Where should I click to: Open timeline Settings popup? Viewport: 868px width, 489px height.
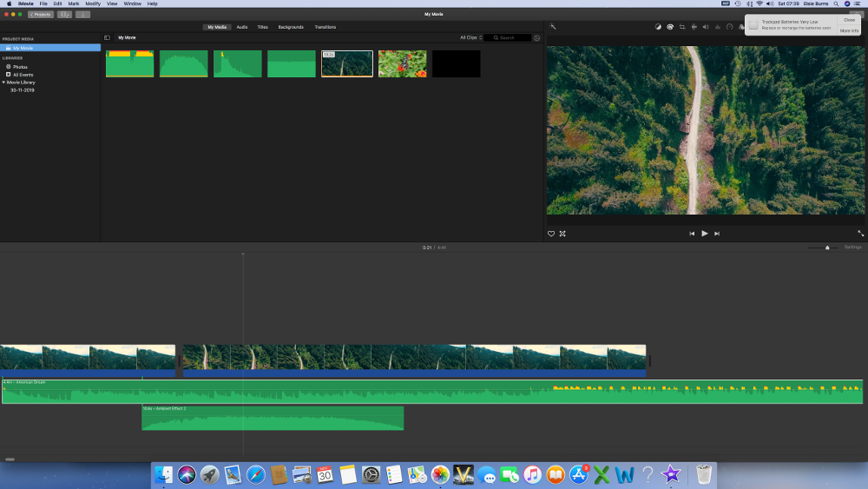click(x=852, y=248)
